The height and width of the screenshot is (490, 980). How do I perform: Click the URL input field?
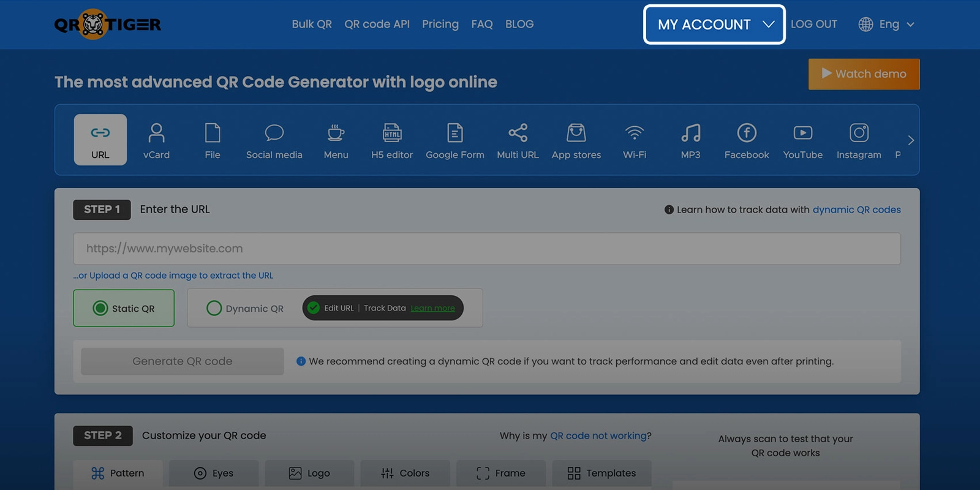click(x=487, y=249)
